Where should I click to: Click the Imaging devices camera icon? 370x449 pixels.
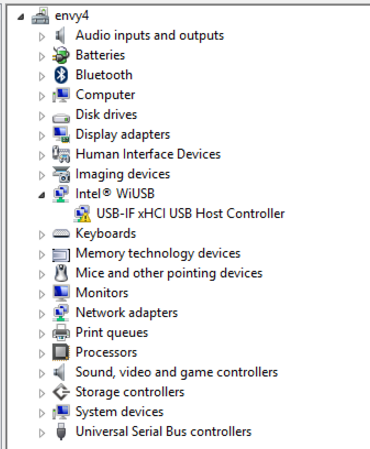point(61,174)
